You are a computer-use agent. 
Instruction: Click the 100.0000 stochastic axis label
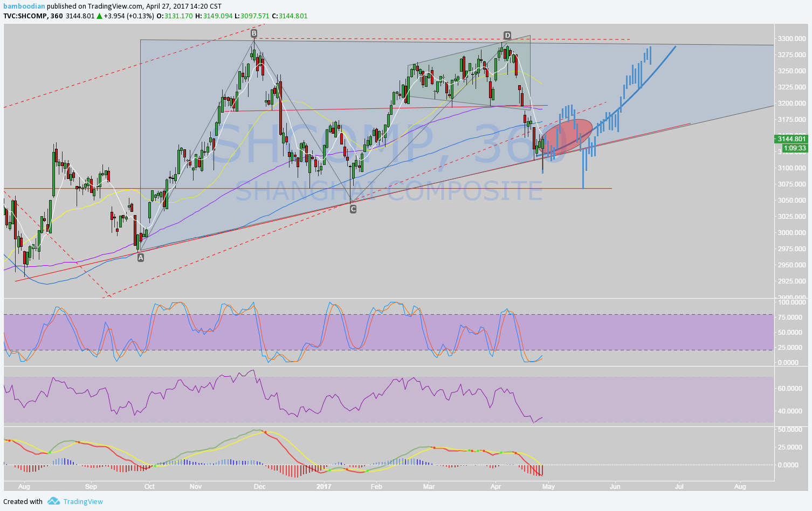[x=792, y=302]
